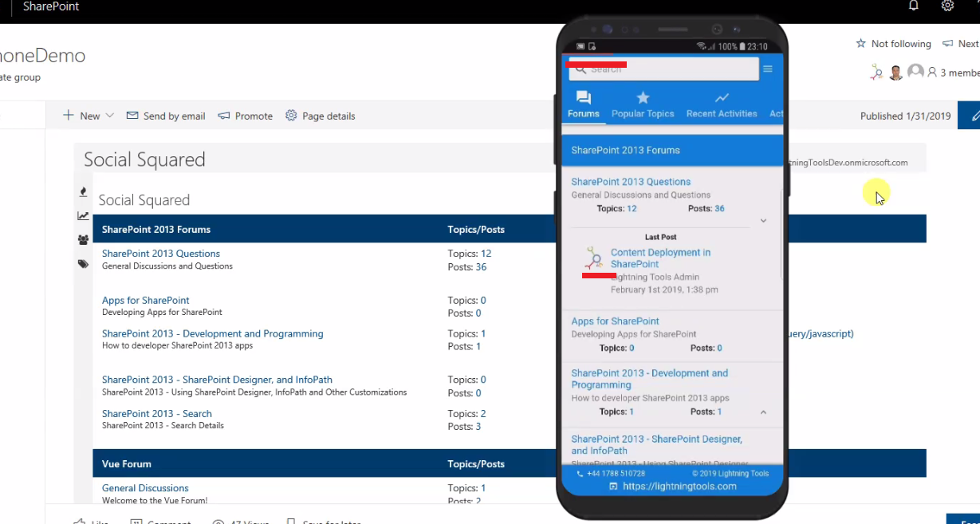Click the SharePoint header title

point(51,6)
